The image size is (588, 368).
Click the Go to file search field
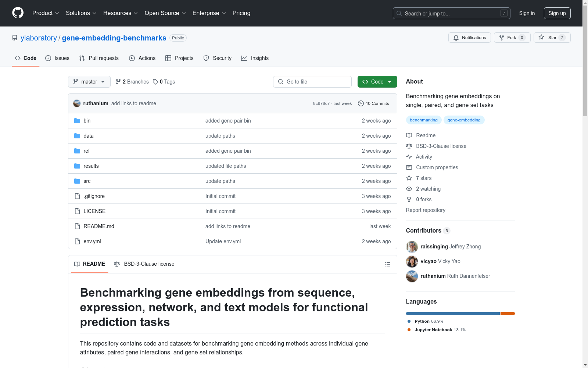click(312, 82)
